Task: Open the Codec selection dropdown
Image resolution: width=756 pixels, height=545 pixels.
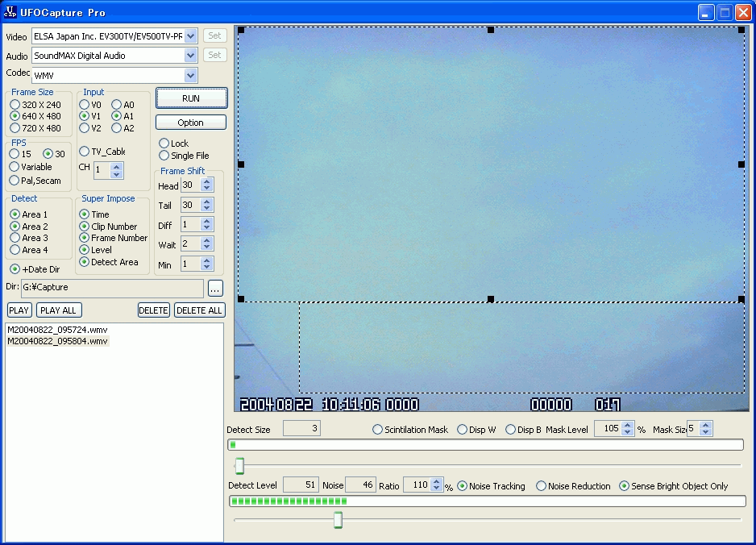Action: 191,76
